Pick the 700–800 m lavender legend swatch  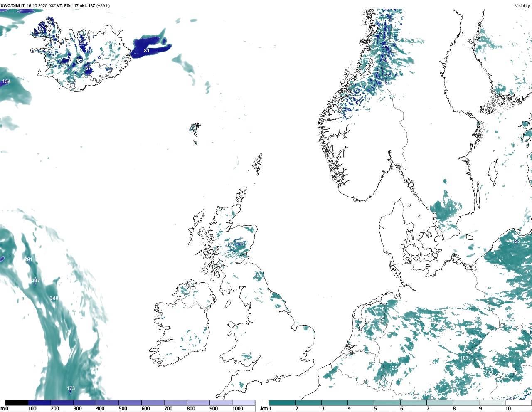175,403
